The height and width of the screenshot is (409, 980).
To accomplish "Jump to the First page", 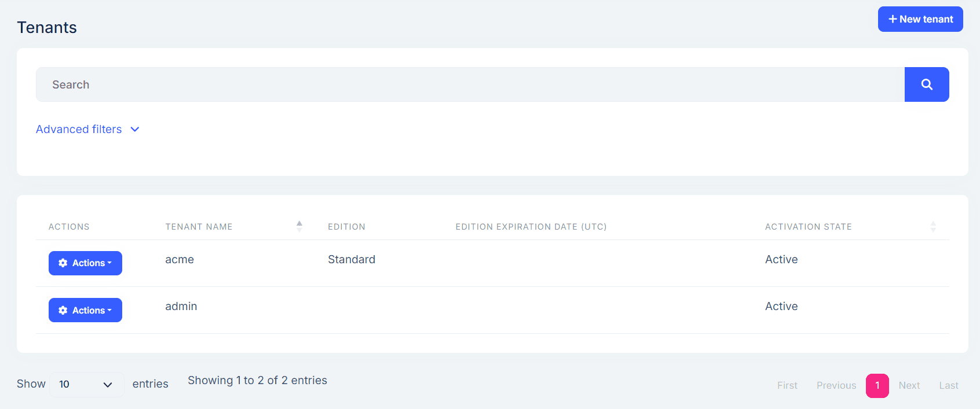I will point(787,386).
